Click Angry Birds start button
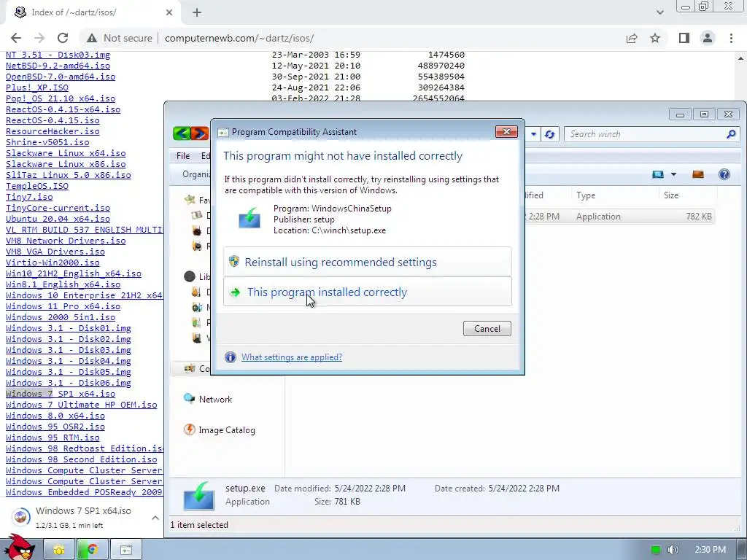The image size is (747, 560). coord(19,547)
